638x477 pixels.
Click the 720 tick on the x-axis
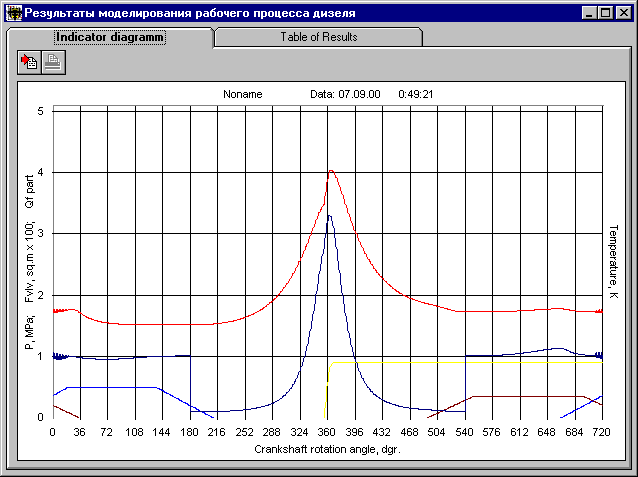[x=601, y=433]
